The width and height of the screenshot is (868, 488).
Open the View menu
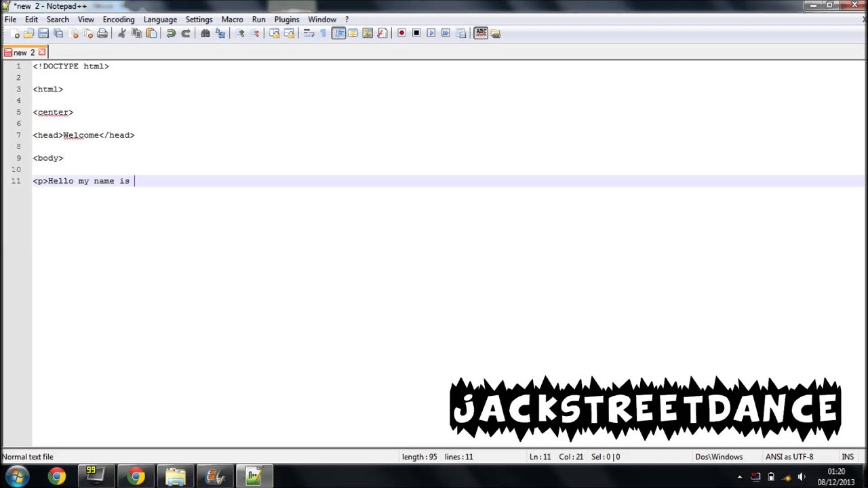coord(85,20)
